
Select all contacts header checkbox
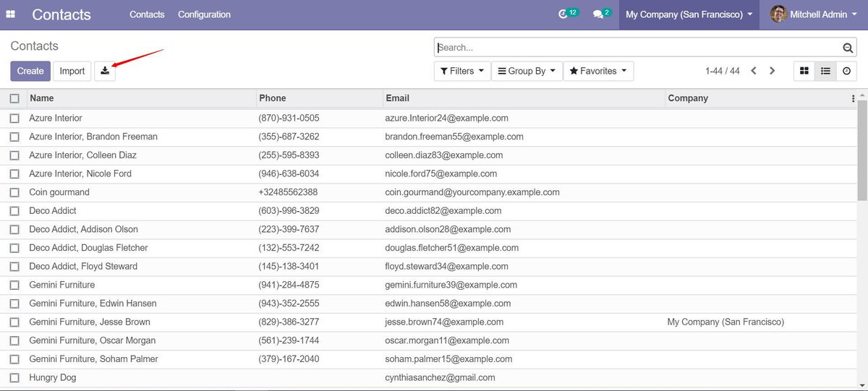click(x=14, y=98)
